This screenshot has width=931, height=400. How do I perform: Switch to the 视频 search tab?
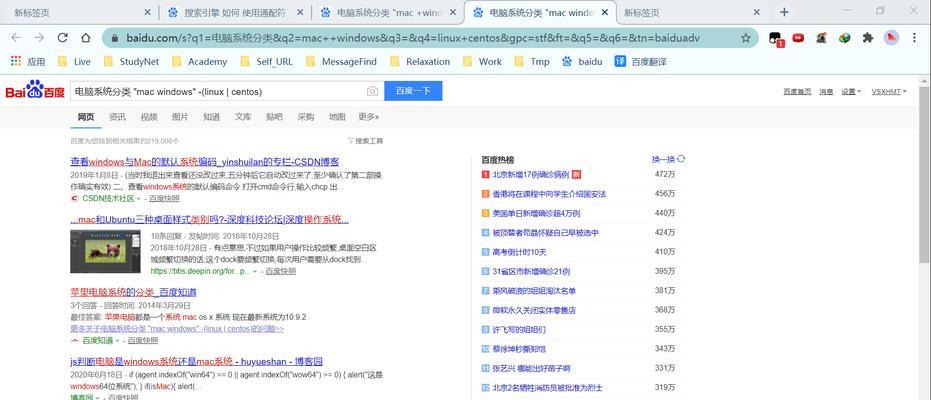coord(149,117)
